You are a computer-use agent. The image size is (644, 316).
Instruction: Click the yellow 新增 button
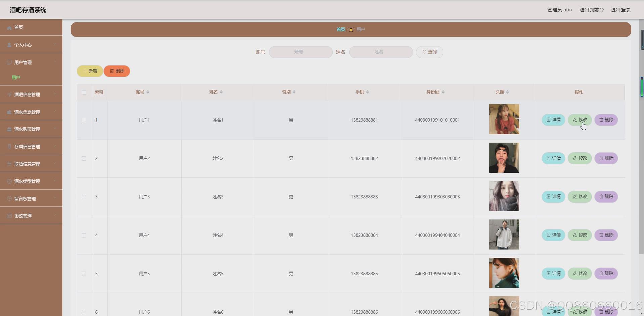90,71
